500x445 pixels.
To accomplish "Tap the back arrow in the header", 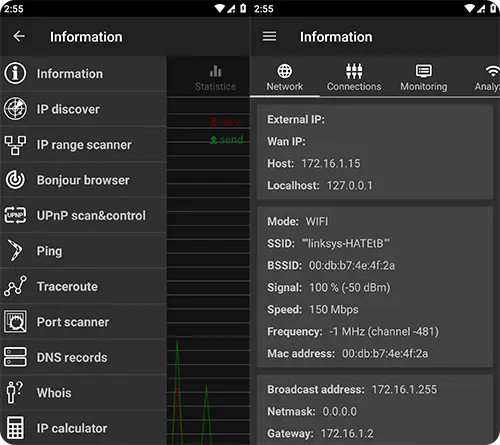I will click(19, 36).
